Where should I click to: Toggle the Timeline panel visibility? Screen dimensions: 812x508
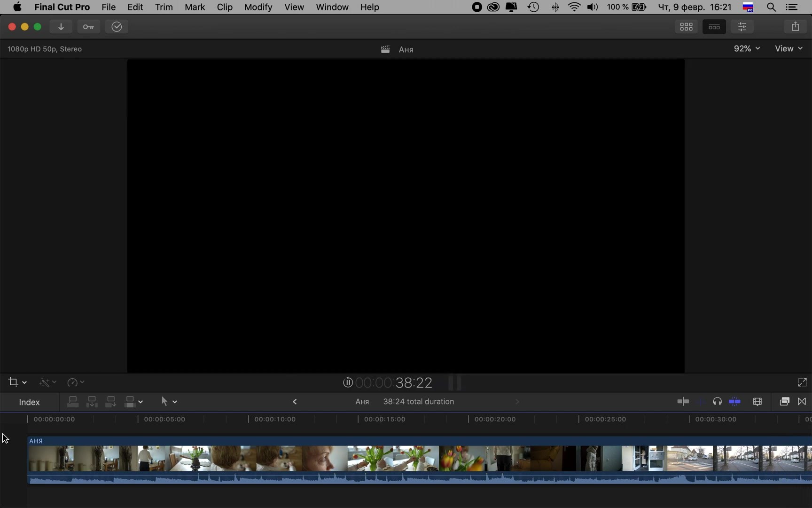point(714,27)
